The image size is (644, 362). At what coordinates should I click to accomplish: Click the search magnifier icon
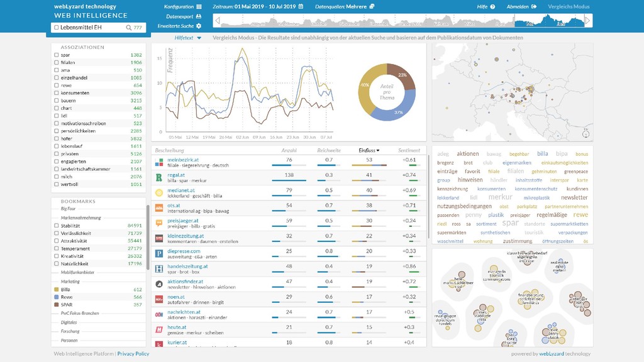(128, 28)
